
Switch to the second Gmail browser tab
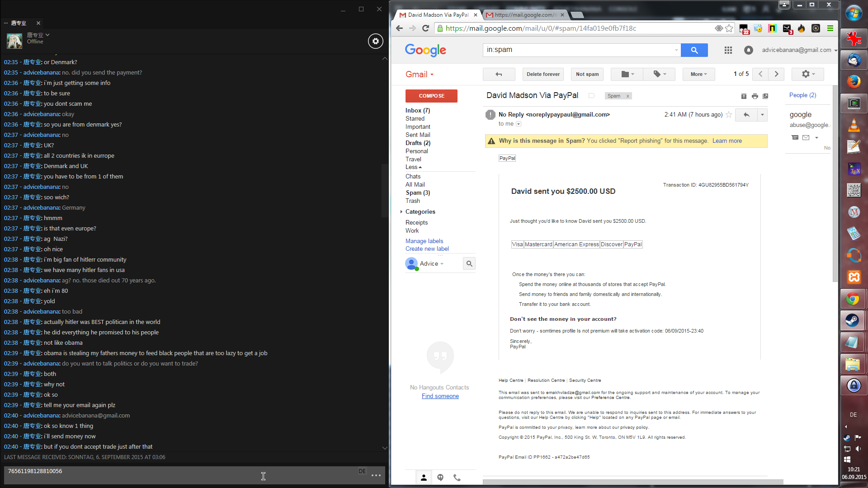click(524, 15)
